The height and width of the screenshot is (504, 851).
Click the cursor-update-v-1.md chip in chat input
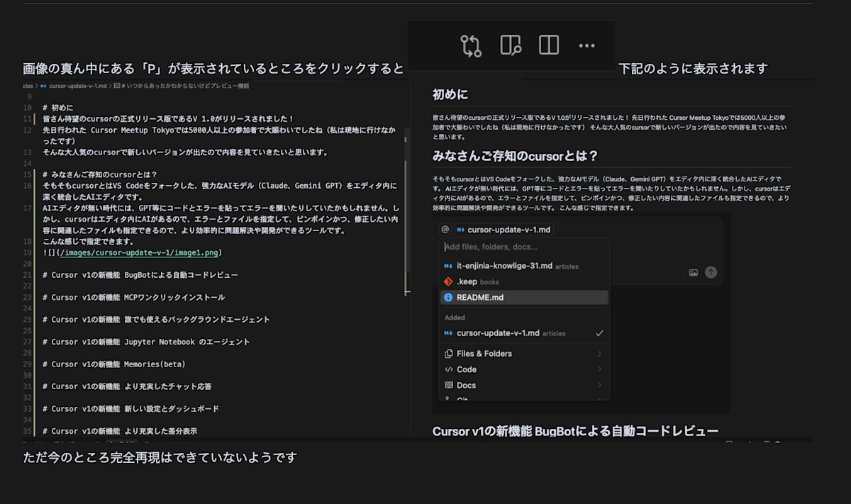coord(504,230)
